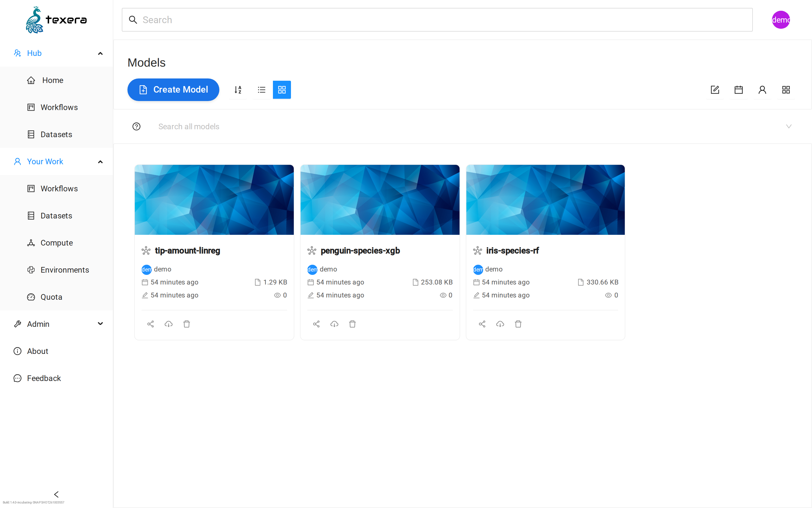Viewport: 812px width, 508px height.
Task: Share the penguin-species-xgb model
Action: click(316, 324)
